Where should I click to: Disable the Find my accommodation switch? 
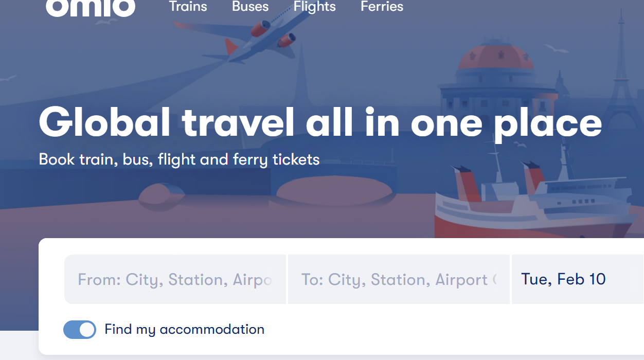point(80,330)
